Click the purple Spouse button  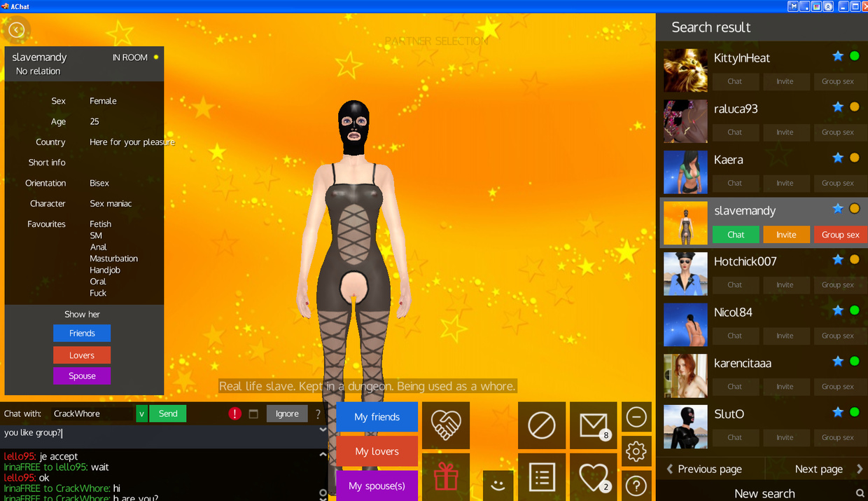coord(82,376)
